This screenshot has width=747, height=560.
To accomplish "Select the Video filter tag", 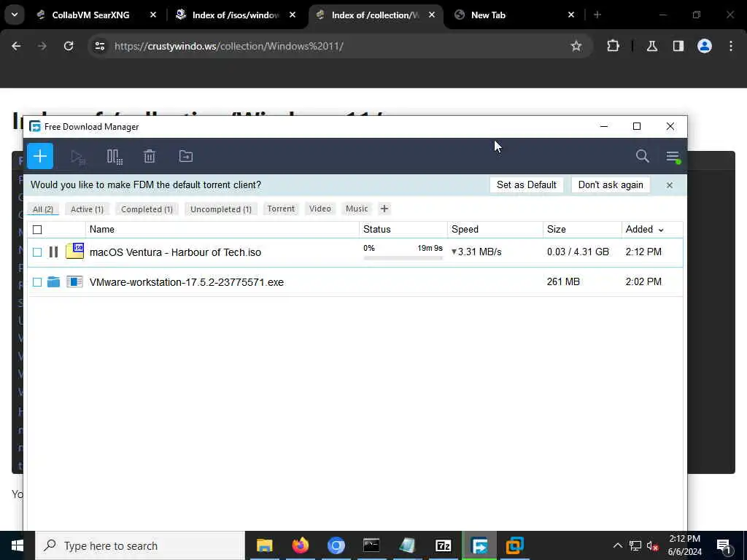I will point(320,209).
